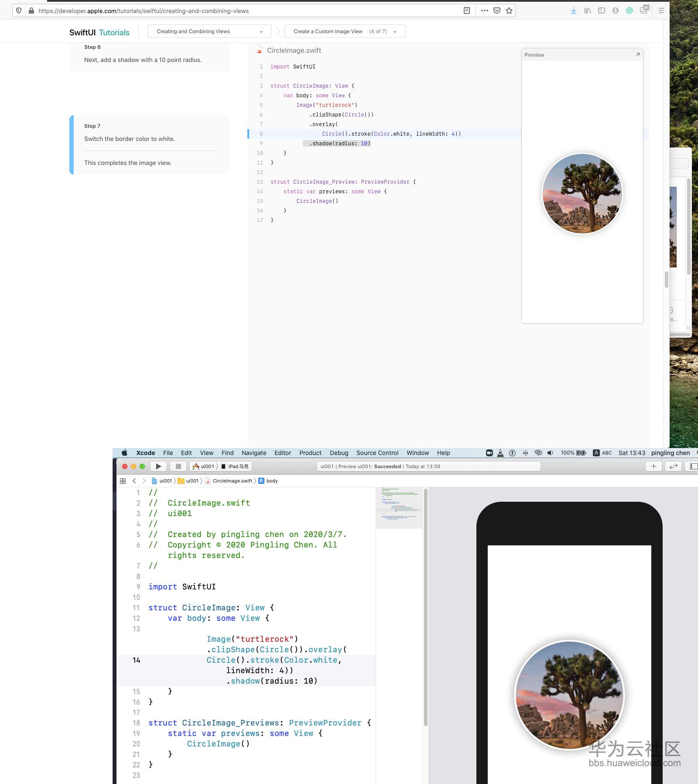This screenshot has height=784, width=698.
Task: Select ui001 scheme in Xcode toolbar
Action: (204, 466)
